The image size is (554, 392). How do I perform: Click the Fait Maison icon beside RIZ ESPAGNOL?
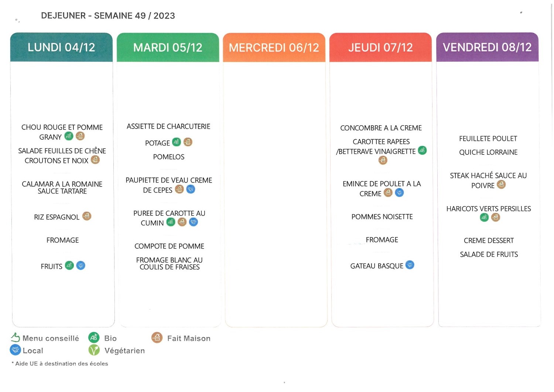pos(87,216)
